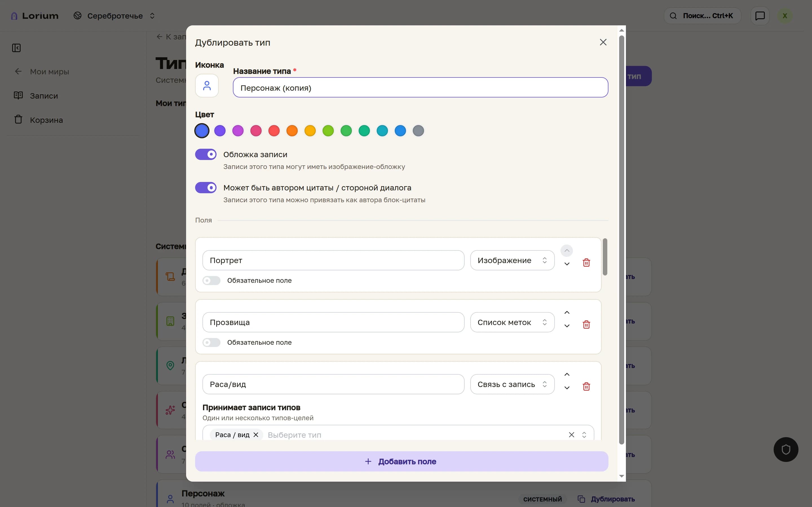
Task: Delete the Прозвища field with trash icon
Action: (x=586, y=324)
